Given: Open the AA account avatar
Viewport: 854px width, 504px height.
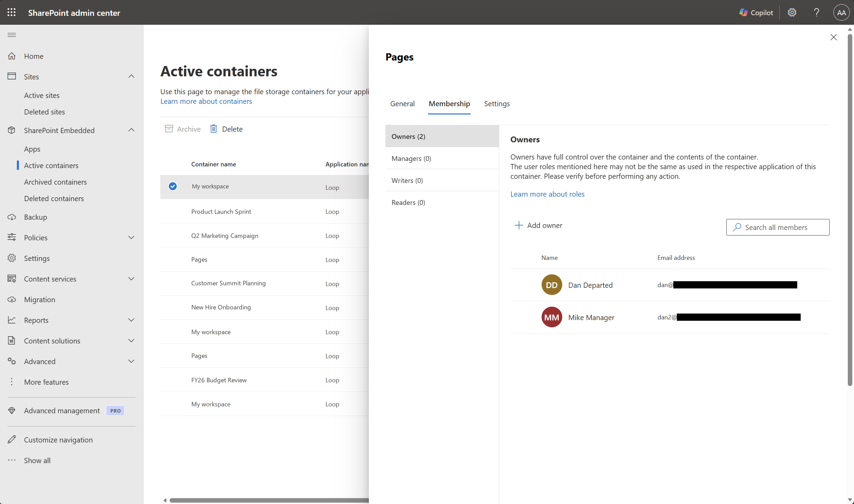Looking at the screenshot, I should coord(841,12).
